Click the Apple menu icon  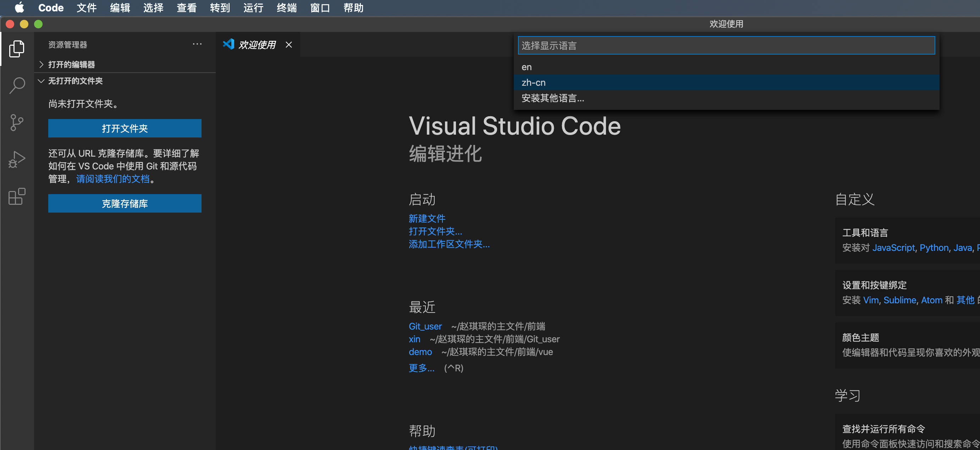(x=19, y=7)
